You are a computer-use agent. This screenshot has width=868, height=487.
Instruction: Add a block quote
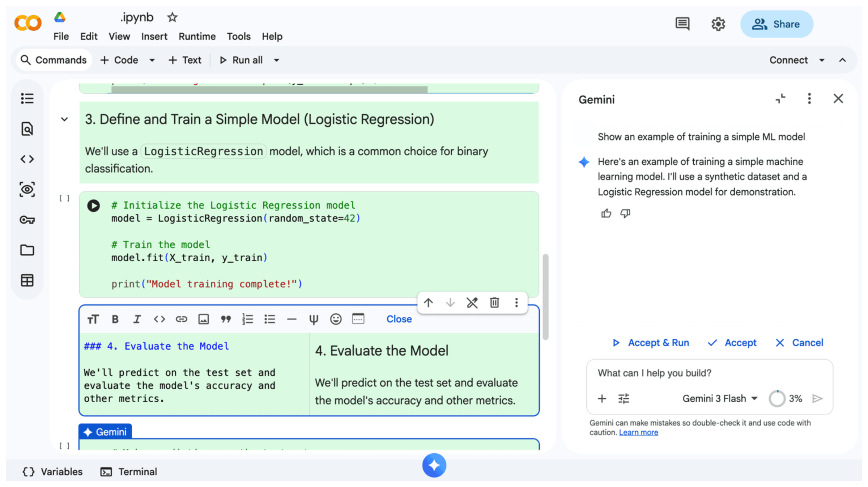click(226, 319)
